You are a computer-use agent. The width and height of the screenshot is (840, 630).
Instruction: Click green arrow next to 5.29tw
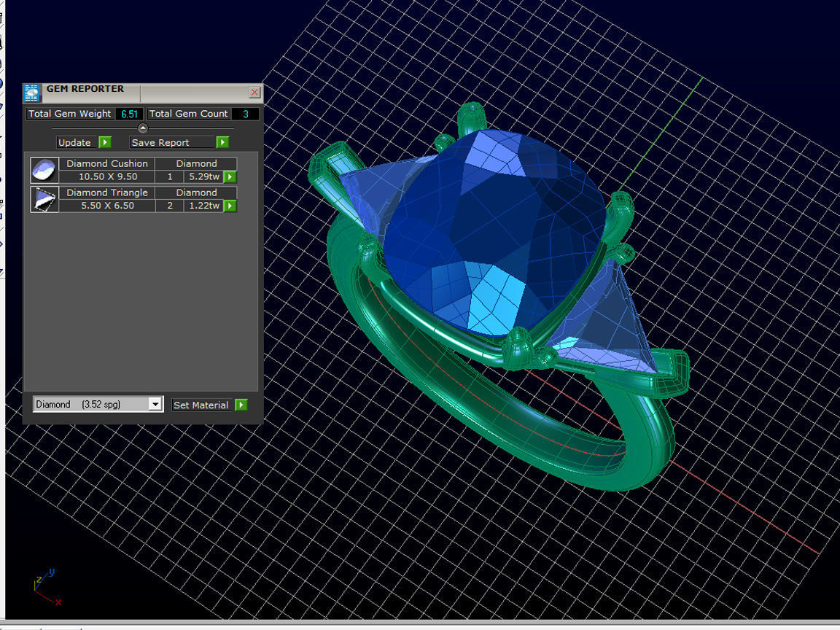[230, 176]
